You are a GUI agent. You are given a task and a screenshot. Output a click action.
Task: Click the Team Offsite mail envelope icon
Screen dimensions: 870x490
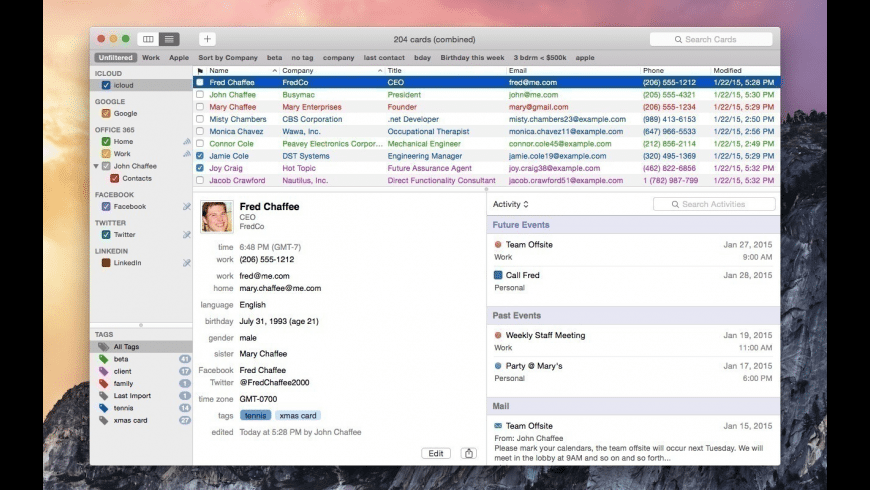(498, 426)
